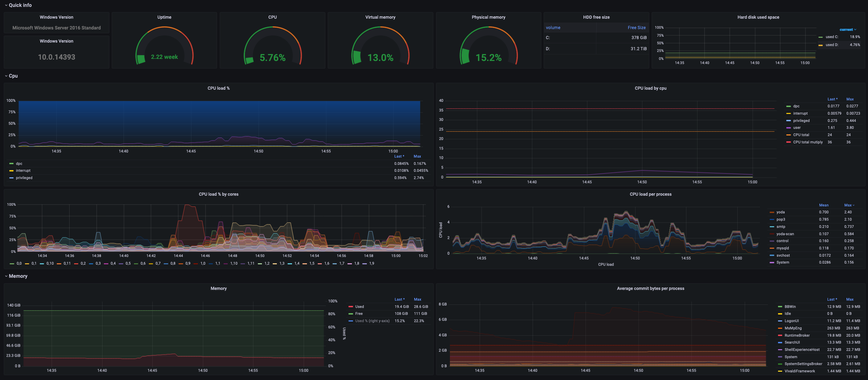The image size is (868, 380).
Task: Open Average commit bytes per process title menu
Action: (x=650, y=289)
